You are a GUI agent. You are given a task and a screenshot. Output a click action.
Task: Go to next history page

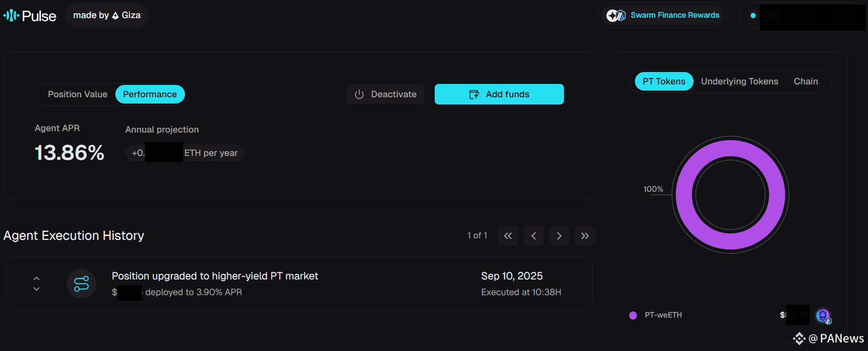559,236
